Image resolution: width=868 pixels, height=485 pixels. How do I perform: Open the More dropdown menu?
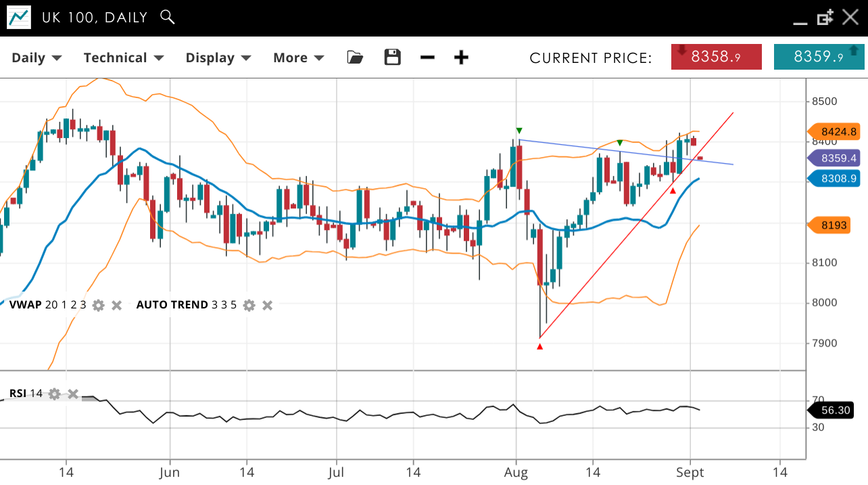[298, 57]
